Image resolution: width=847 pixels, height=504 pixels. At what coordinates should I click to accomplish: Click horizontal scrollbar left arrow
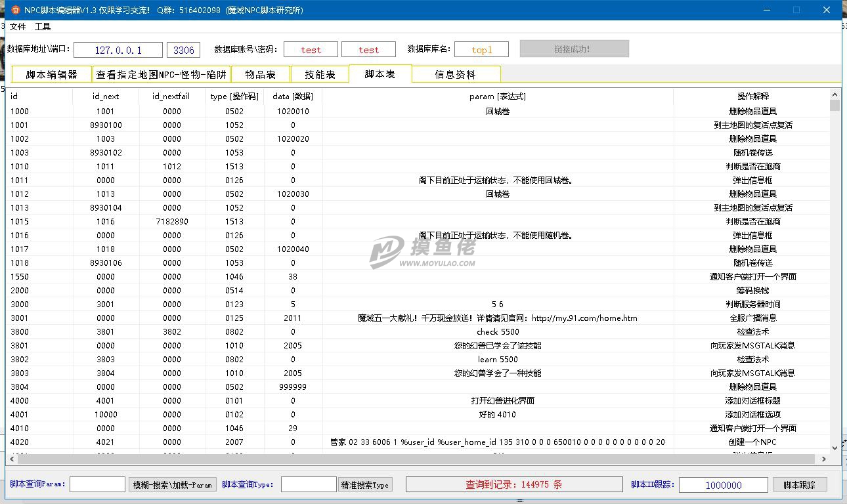click(x=12, y=459)
